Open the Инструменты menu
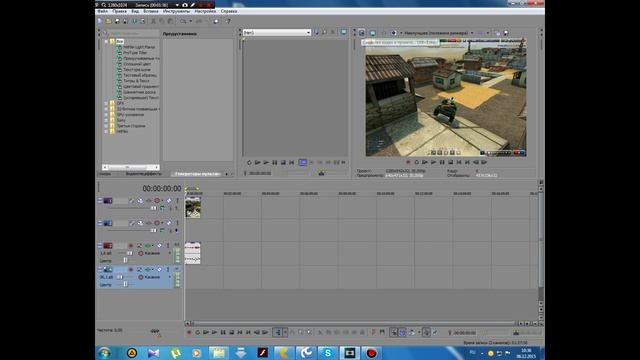The image size is (640, 360). [177, 11]
